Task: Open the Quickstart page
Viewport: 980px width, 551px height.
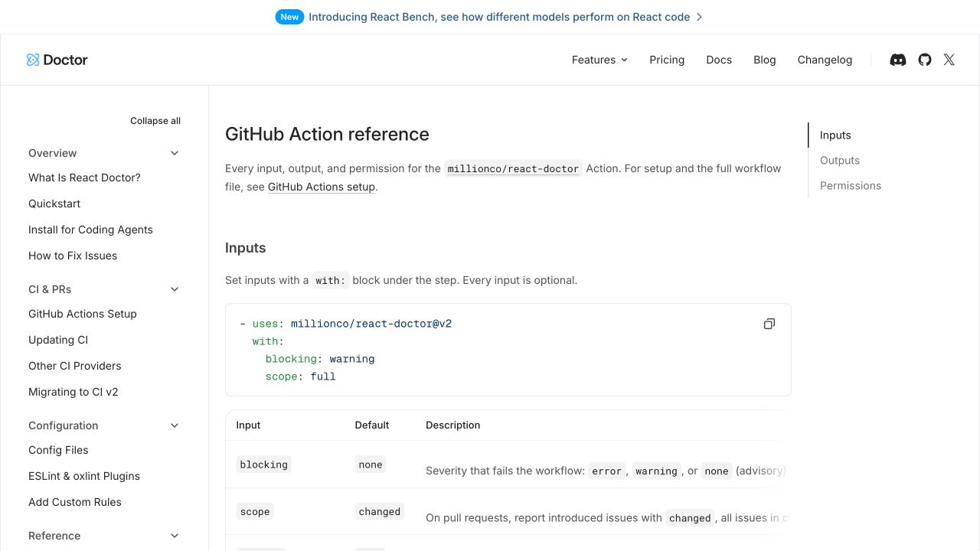Action: coord(54,204)
